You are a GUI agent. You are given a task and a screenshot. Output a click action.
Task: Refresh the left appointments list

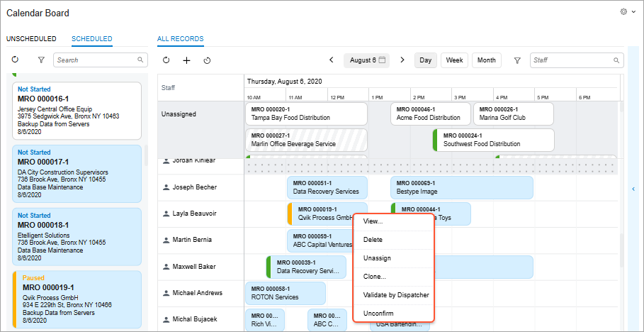tap(15, 60)
